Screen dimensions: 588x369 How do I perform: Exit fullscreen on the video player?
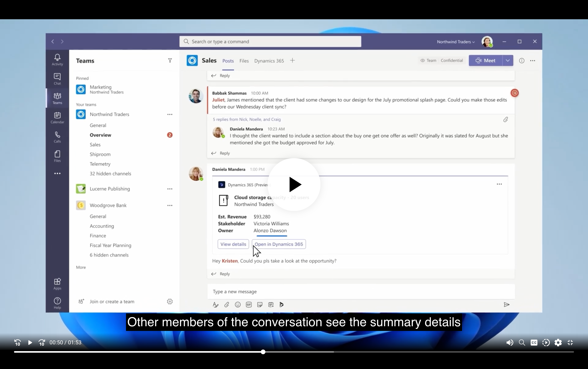click(570, 343)
